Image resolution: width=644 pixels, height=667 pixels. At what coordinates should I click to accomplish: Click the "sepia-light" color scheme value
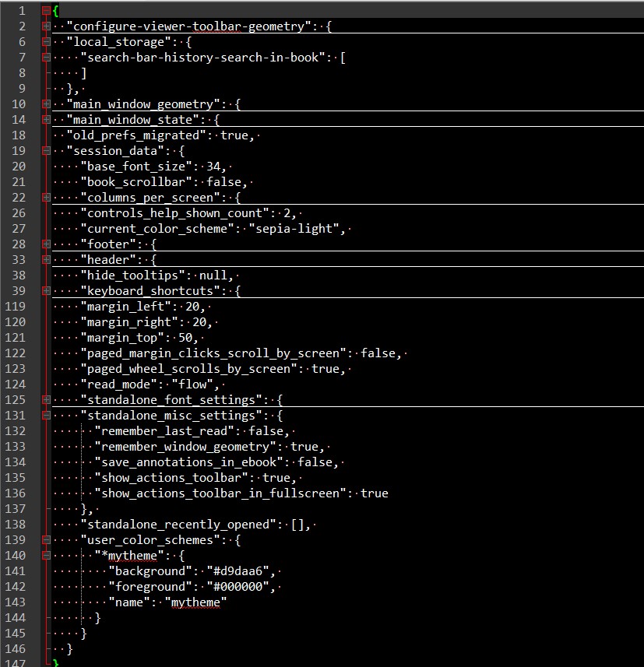[298, 229]
